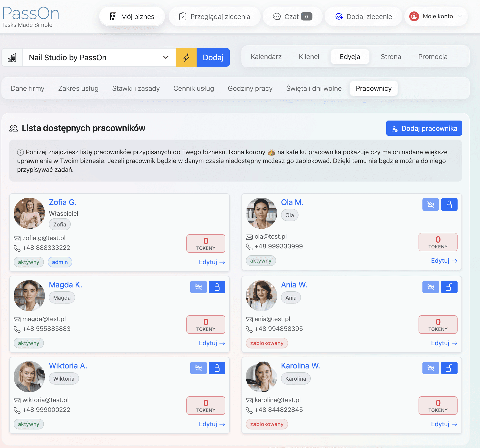Click the business building icon beside selector
The image size is (480, 448).
click(x=12, y=58)
